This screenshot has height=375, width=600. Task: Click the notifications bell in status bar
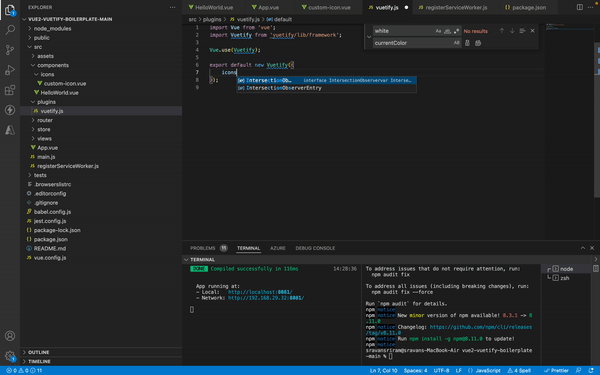[x=591, y=370]
